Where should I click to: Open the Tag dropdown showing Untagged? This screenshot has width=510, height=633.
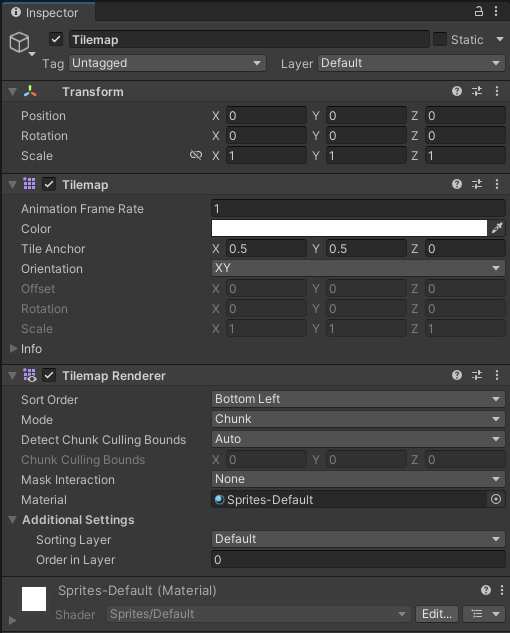[167, 63]
